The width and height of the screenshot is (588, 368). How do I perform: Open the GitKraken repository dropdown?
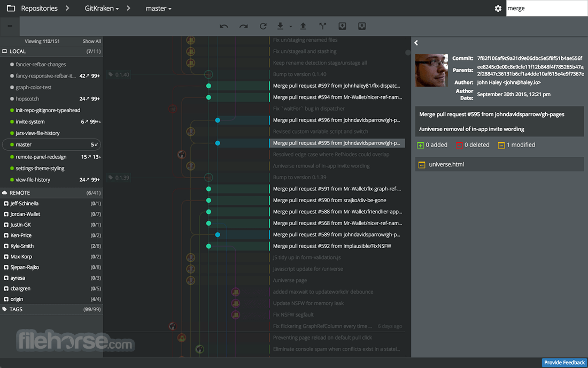[102, 8]
